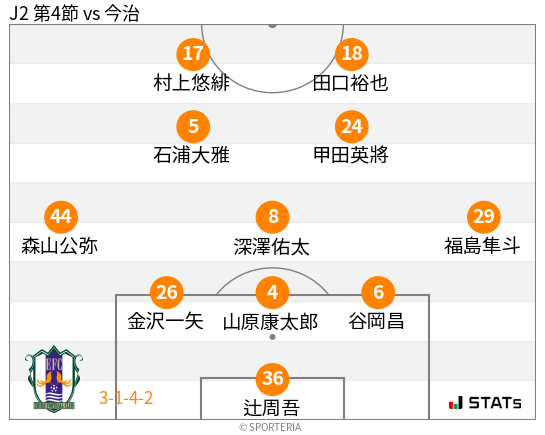The height and width of the screenshot is (435, 545).
Task: Click the number 4 center-back badge
Action: click(x=272, y=293)
